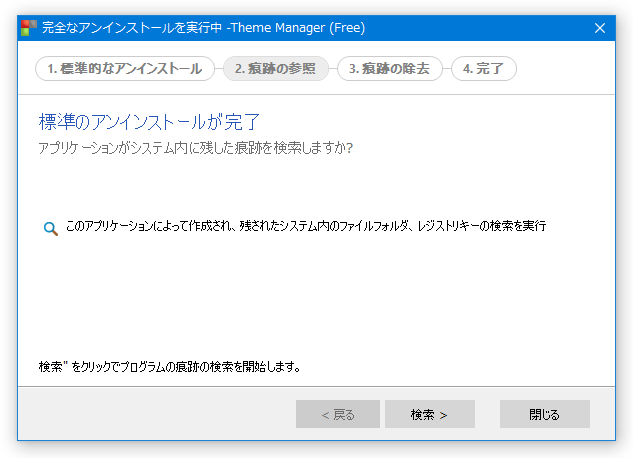Click the app logo icon in title bar

(28, 27)
